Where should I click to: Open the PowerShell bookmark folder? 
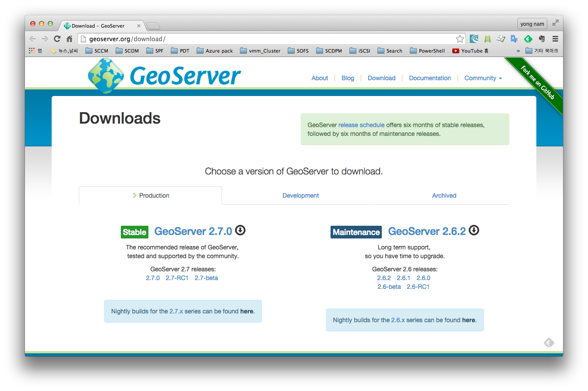(x=427, y=51)
